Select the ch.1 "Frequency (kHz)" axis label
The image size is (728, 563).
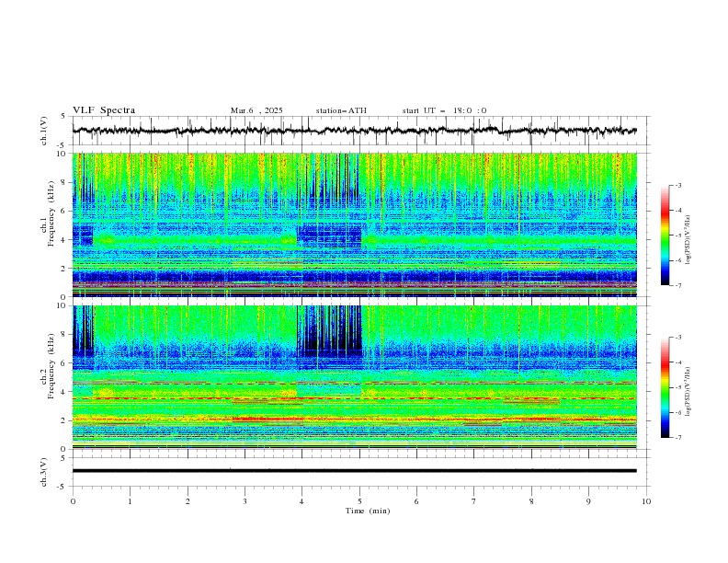(51, 214)
